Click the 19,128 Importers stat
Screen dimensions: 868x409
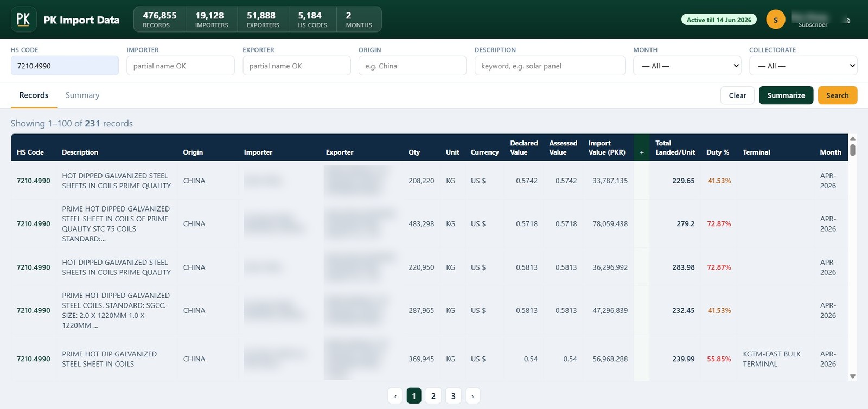click(x=210, y=20)
